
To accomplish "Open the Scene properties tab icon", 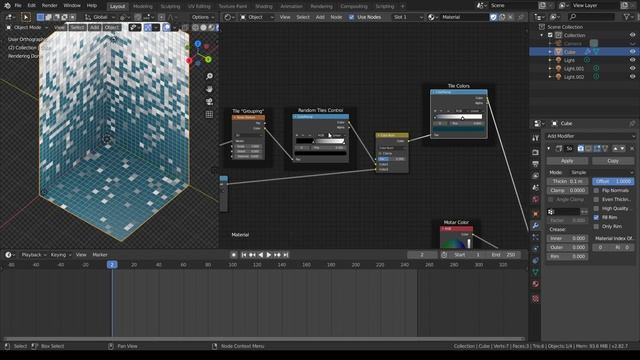I will tap(536, 187).
